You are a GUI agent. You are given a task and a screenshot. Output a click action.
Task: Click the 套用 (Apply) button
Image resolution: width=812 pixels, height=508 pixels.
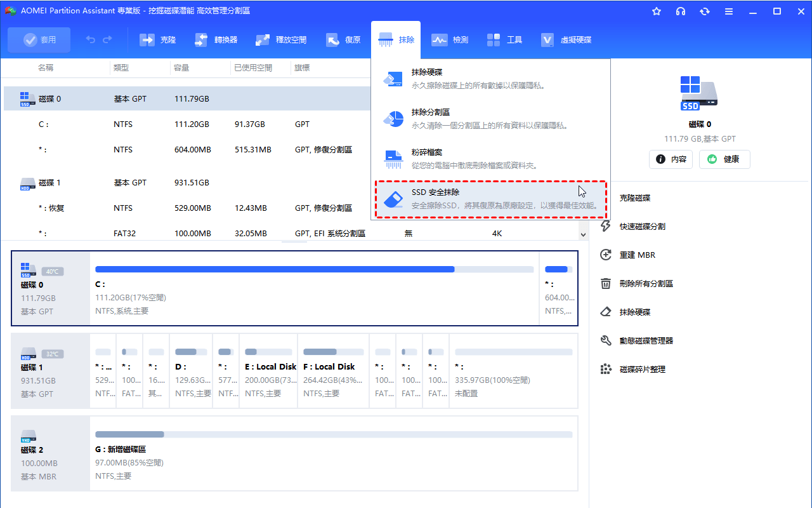pyautogui.click(x=39, y=40)
